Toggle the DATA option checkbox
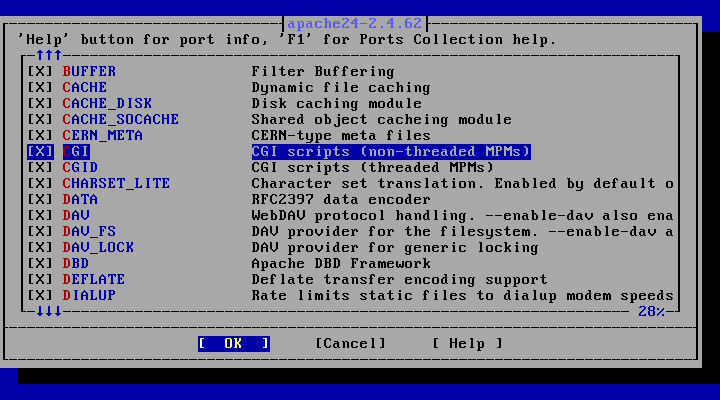 [40, 200]
